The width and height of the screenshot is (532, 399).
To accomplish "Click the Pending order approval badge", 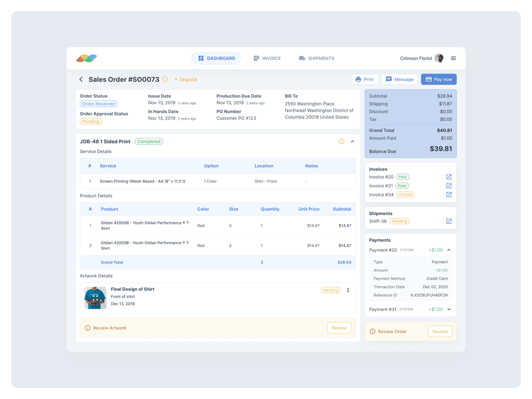I will click(x=90, y=122).
